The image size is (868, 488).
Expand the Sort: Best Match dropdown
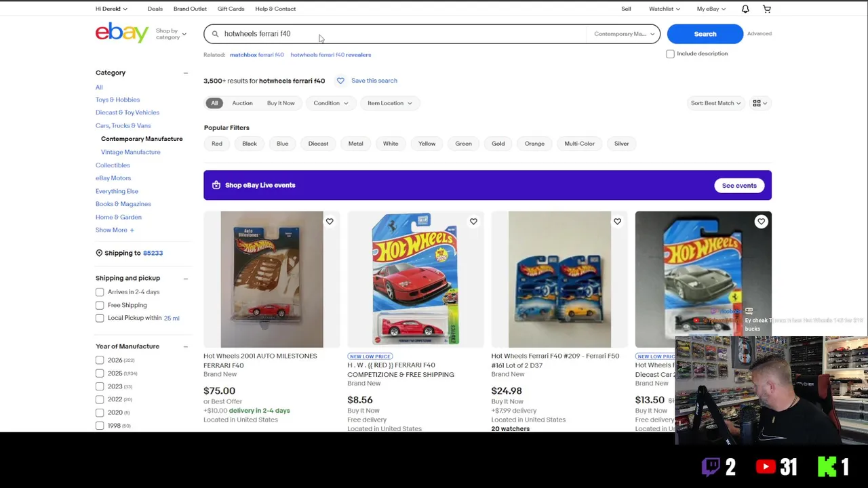click(715, 103)
